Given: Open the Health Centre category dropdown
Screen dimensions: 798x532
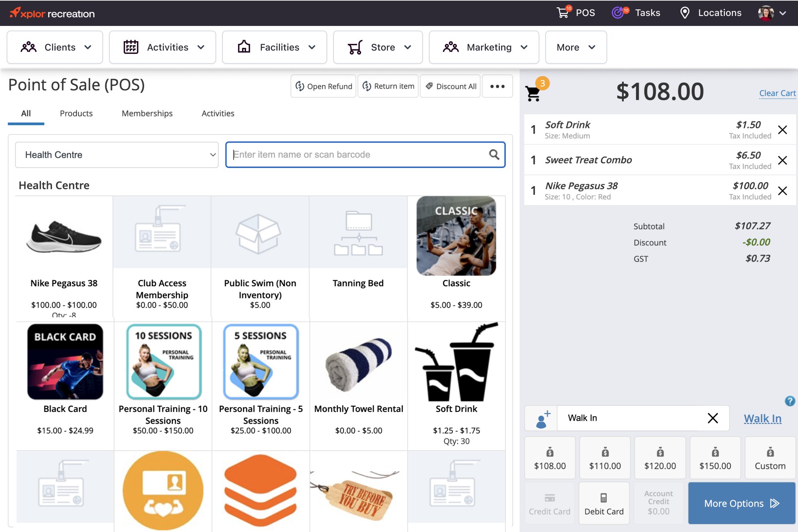Looking at the screenshot, I should coord(117,155).
